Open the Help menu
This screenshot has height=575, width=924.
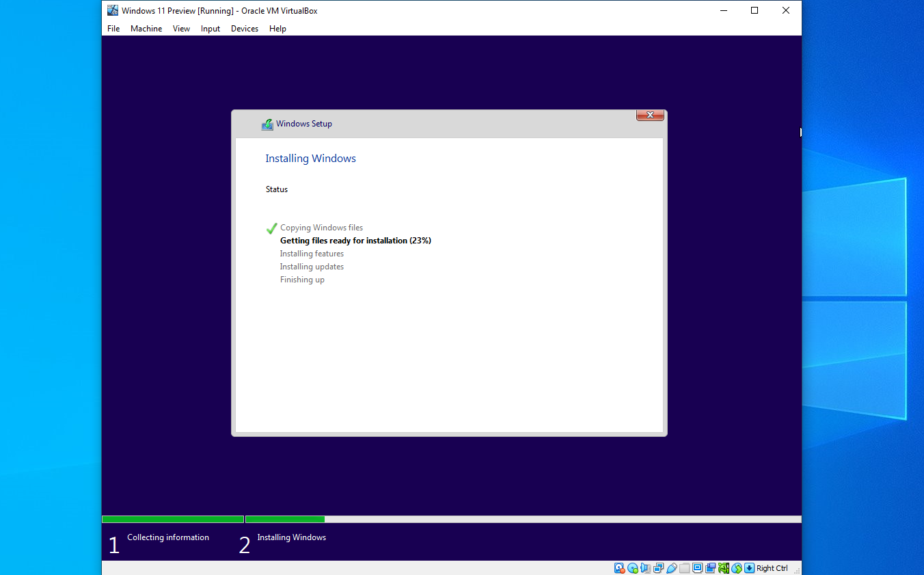tap(277, 29)
